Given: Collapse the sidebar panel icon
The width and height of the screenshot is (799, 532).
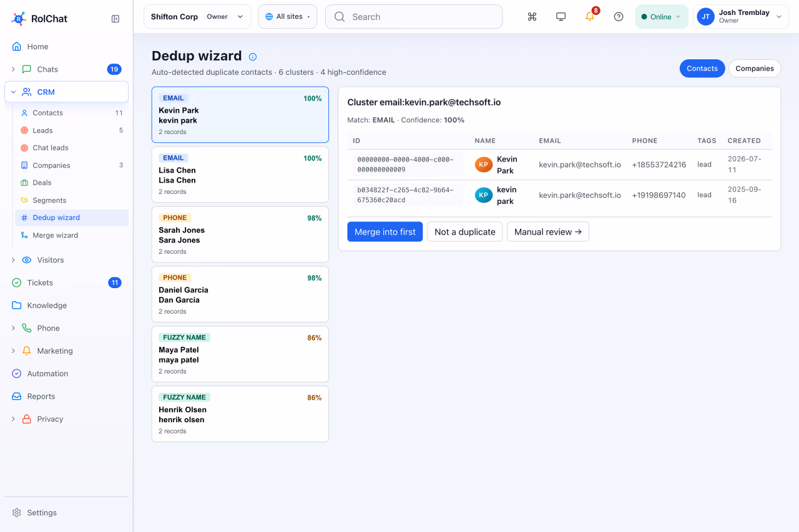Looking at the screenshot, I should click(x=115, y=19).
